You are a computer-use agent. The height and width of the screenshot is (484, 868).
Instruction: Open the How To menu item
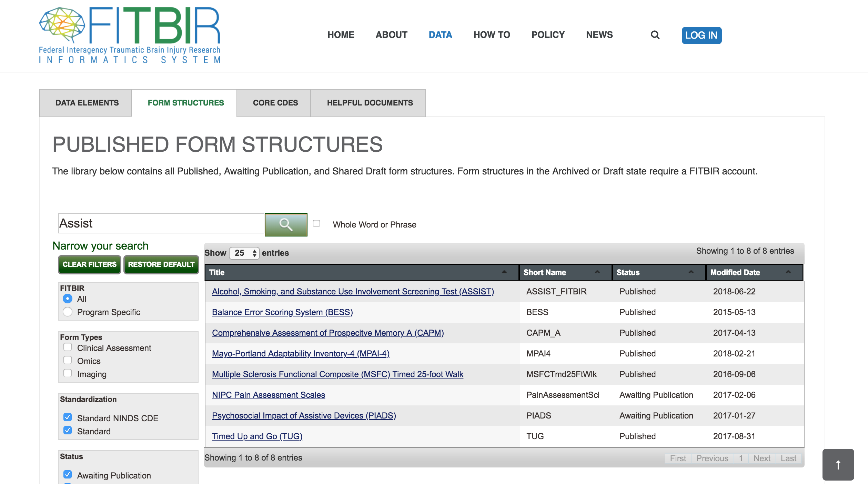(x=492, y=35)
